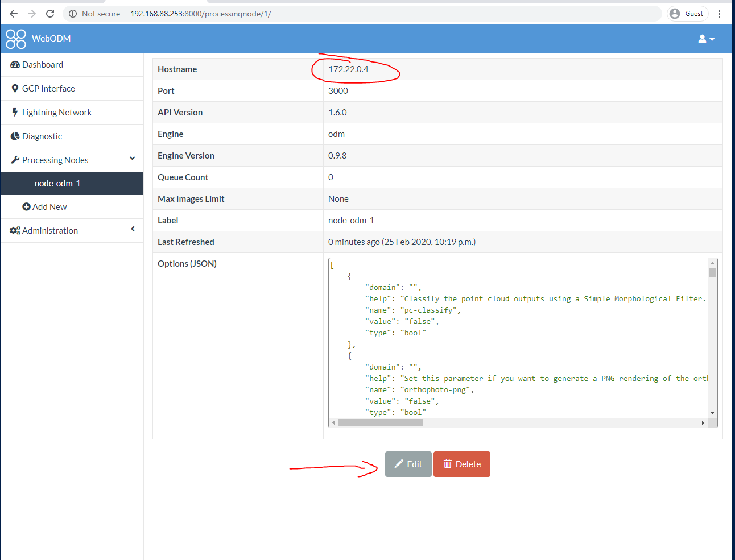The image size is (735, 560).
Task: Click the Guest profile button
Action: pyautogui.click(x=687, y=13)
